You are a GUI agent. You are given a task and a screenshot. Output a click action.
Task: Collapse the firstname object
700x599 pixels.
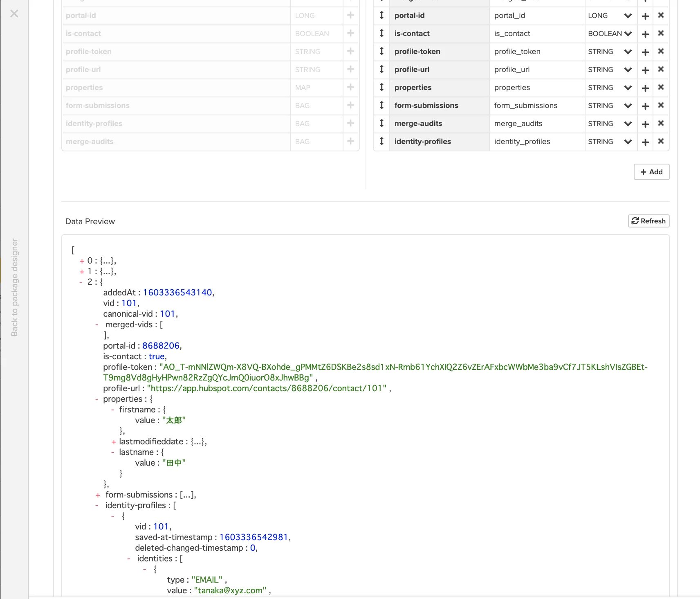click(113, 410)
